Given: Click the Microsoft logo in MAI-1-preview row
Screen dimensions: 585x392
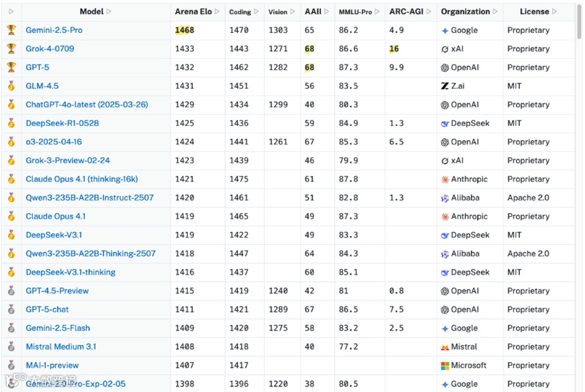Looking at the screenshot, I should (445, 365).
